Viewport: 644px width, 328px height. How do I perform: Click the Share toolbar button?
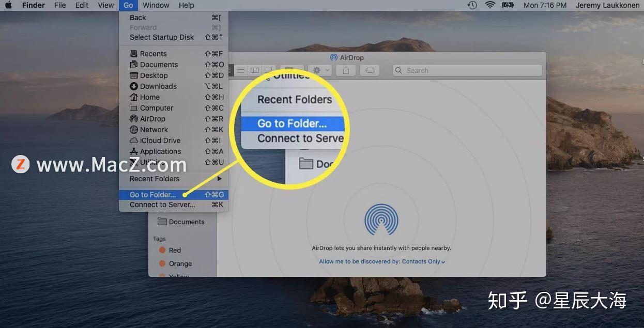[x=346, y=70]
